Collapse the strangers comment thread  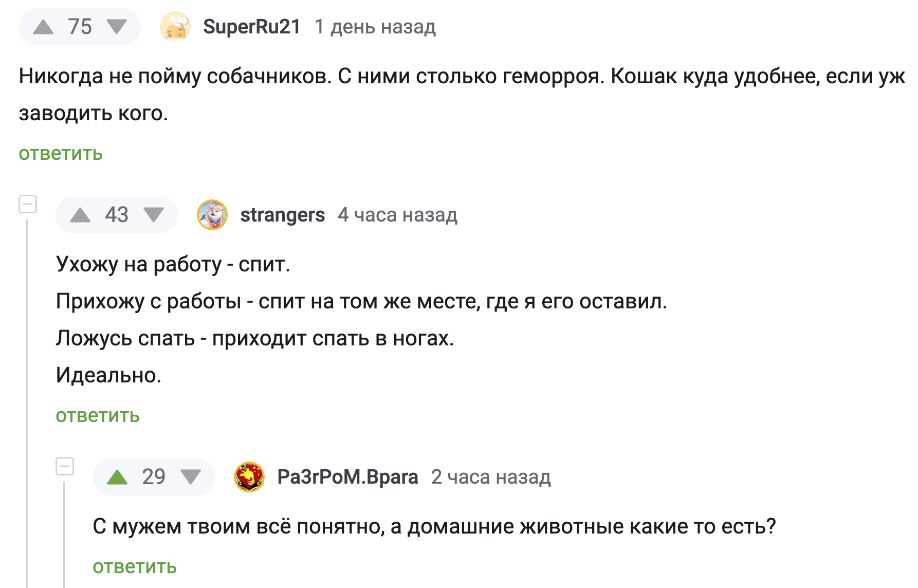click(28, 204)
